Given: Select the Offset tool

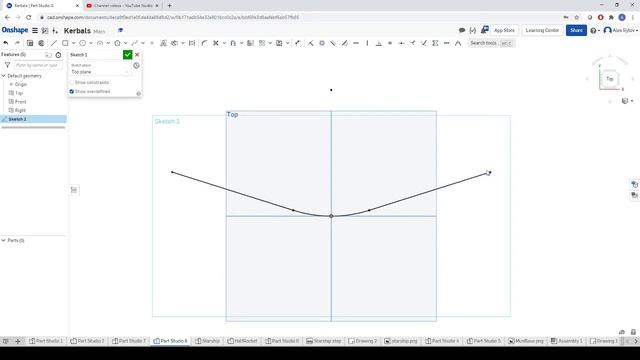Looking at the screenshot, I should (233, 43).
